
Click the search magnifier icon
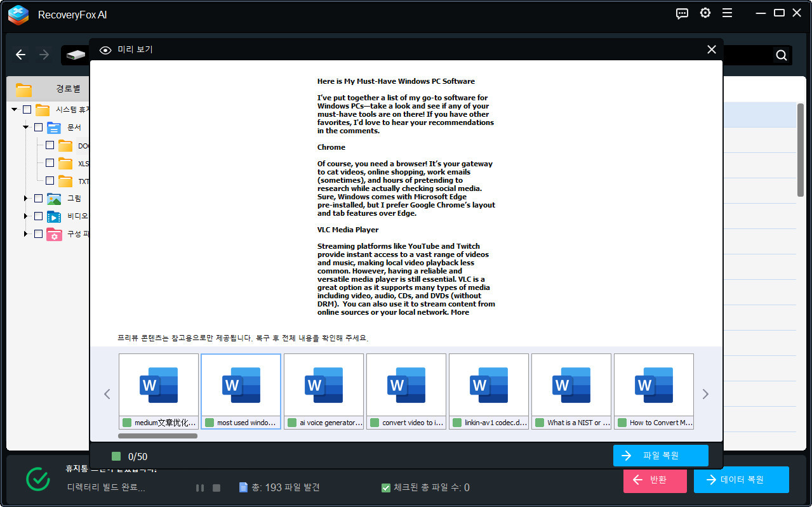(782, 55)
